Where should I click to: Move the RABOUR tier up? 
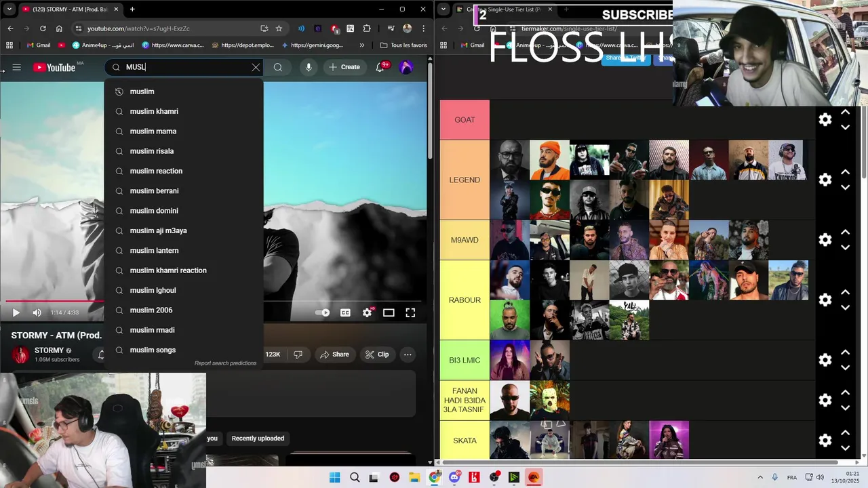pos(846,292)
